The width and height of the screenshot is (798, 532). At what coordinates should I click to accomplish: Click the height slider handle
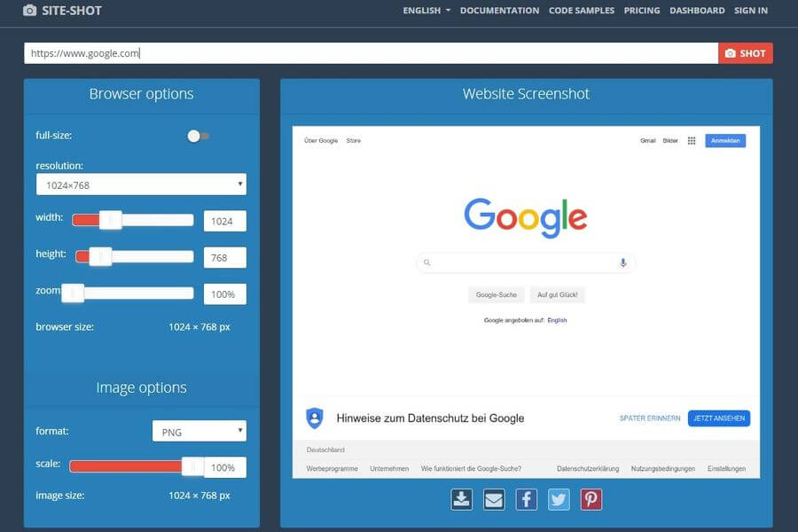tap(100, 256)
